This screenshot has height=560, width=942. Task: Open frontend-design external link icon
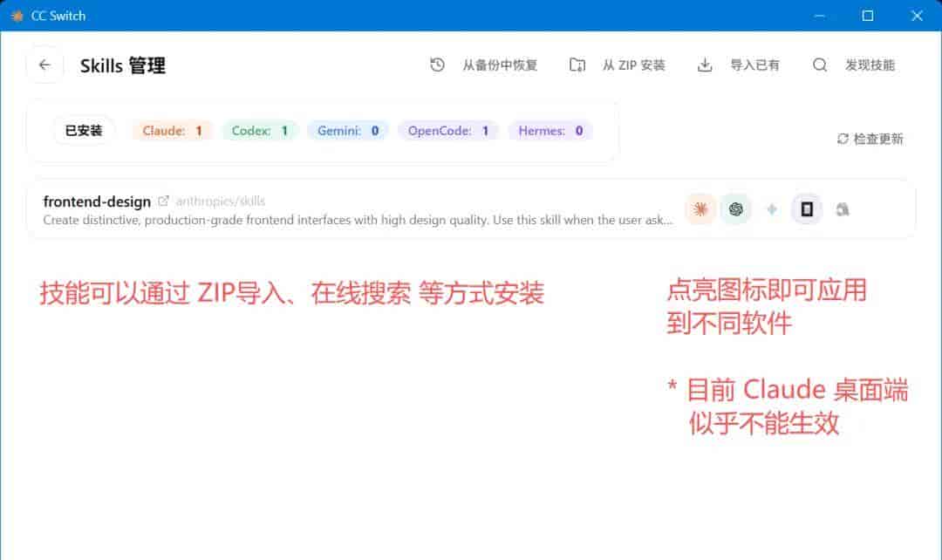pos(163,201)
